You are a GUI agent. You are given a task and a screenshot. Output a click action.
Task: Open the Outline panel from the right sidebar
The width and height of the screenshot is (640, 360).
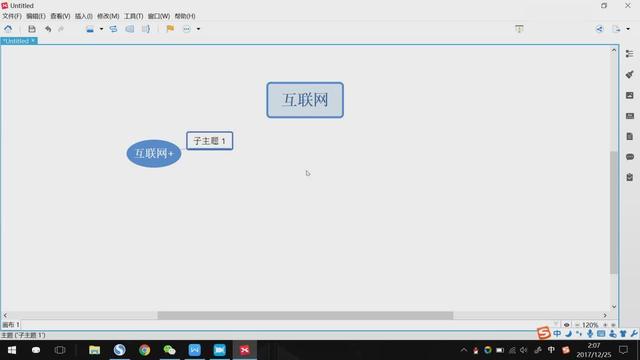click(x=630, y=53)
